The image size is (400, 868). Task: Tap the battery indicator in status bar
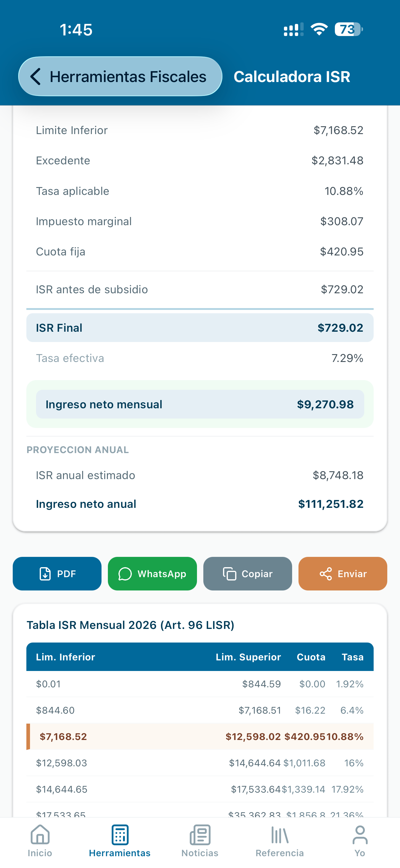pyautogui.click(x=349, y=30)
